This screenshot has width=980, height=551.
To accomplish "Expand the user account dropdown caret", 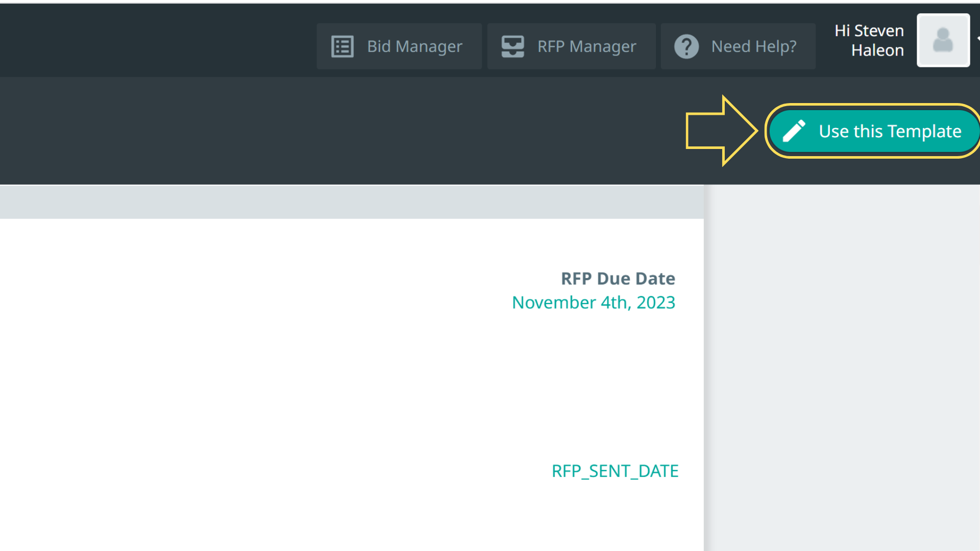I will (977, 39).
